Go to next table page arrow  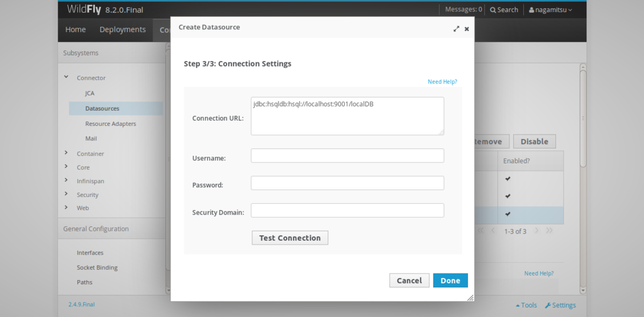pos(536,231)
